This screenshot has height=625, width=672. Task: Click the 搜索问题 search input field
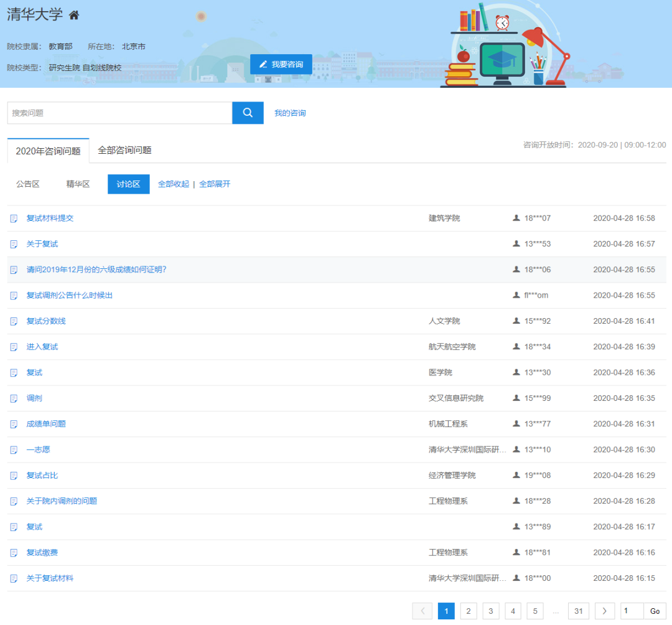pos(119,113)
